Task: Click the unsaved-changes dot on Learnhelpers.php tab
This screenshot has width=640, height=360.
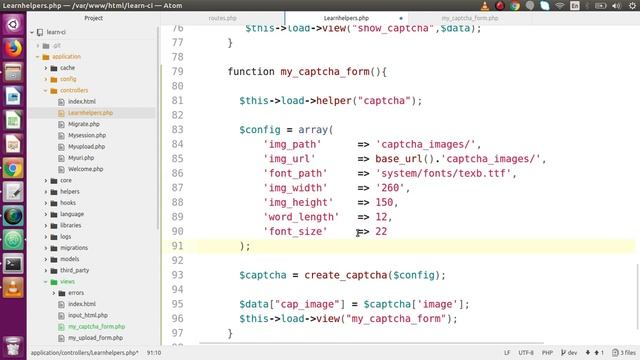Action: pos(401,18)
